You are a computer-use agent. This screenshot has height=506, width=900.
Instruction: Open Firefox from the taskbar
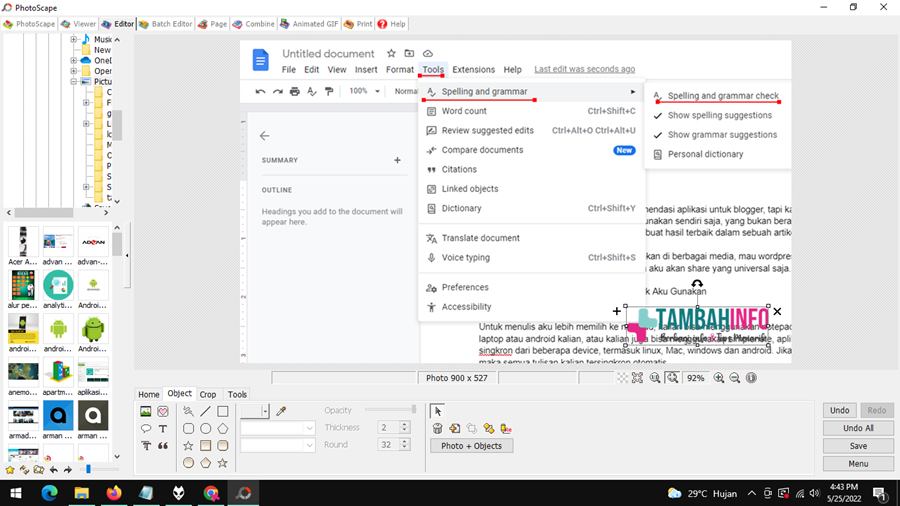114,493
